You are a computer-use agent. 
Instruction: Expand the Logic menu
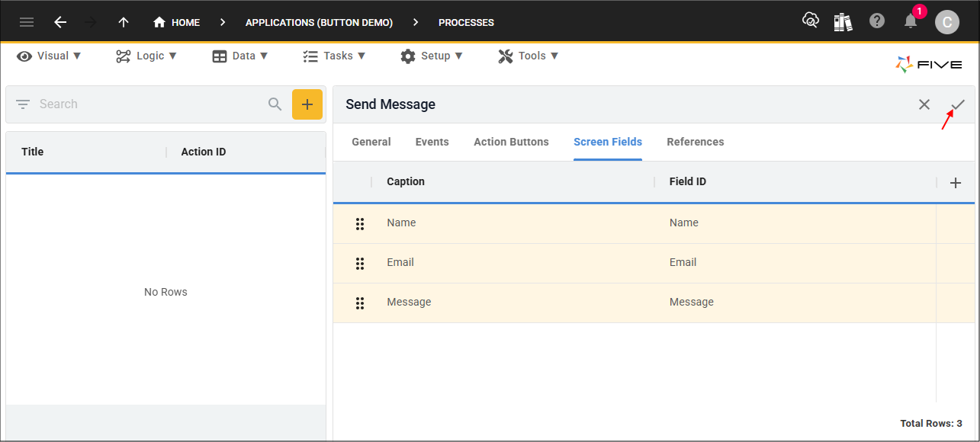146,56
